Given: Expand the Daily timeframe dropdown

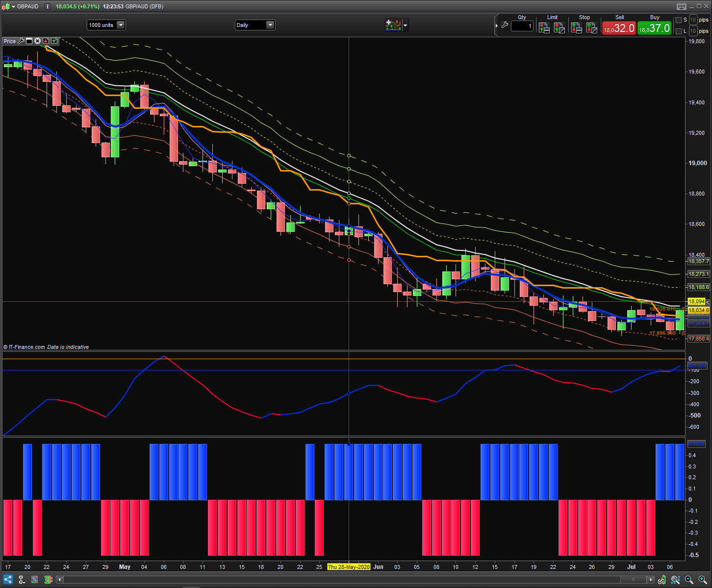Looking at the screenshot, I should pyautogui.click(x=270, y=25).
